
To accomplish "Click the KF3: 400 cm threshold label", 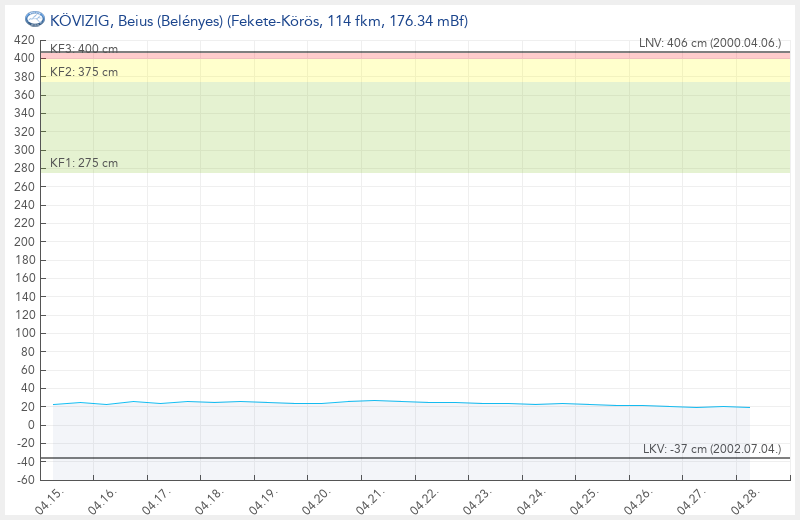I will coord(83,49).
